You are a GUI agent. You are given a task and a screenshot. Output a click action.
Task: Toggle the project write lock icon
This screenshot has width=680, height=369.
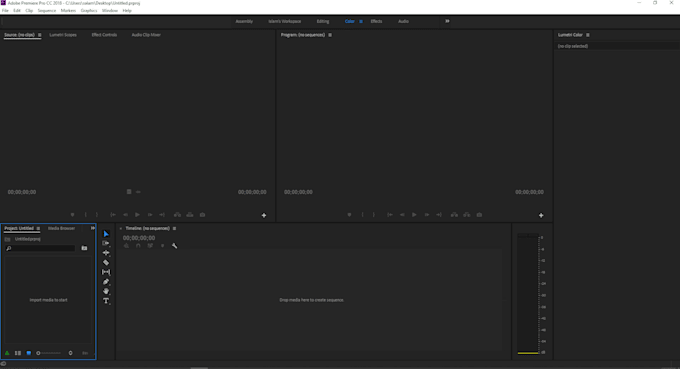[7, 353]
